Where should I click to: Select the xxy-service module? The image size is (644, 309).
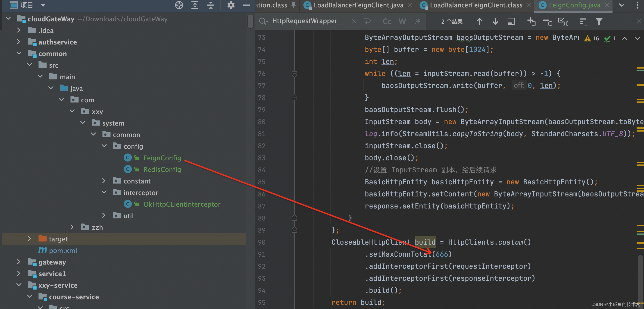[x=58, y=285]
